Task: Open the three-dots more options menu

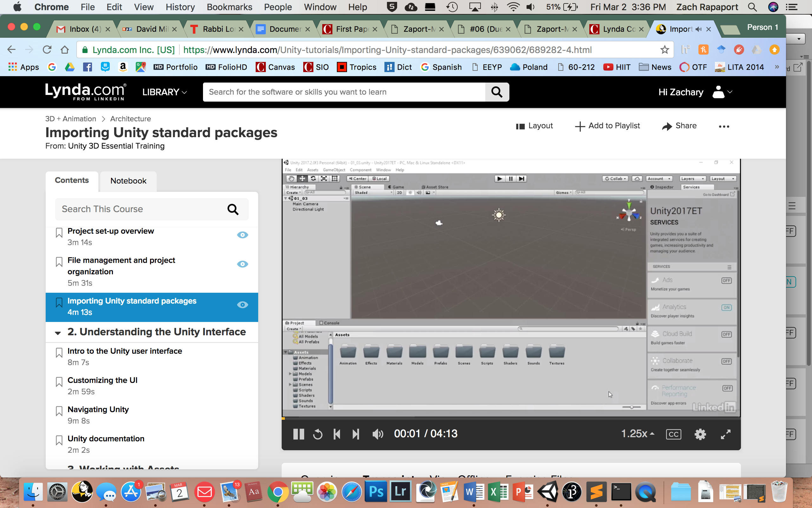Action: click(724, 126)
